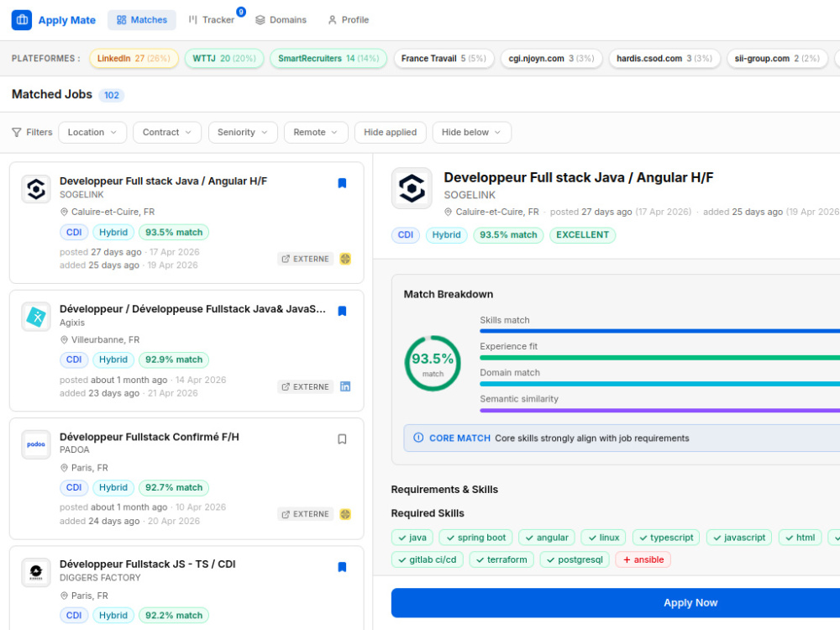Image resolution: width=840 pixels, height=630 pixels.
Task: Click the LinkedIn source icon on Agixis card
Action: (x=345, y=386)
